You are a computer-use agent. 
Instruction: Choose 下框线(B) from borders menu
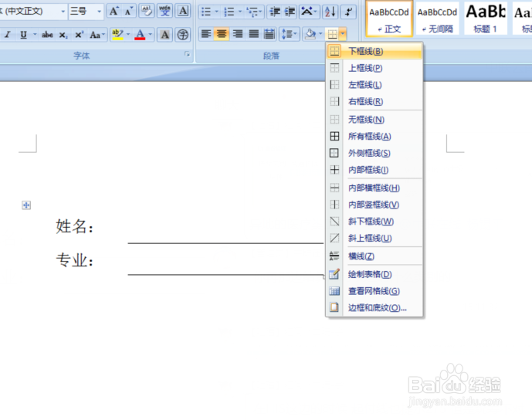(374, 51)
